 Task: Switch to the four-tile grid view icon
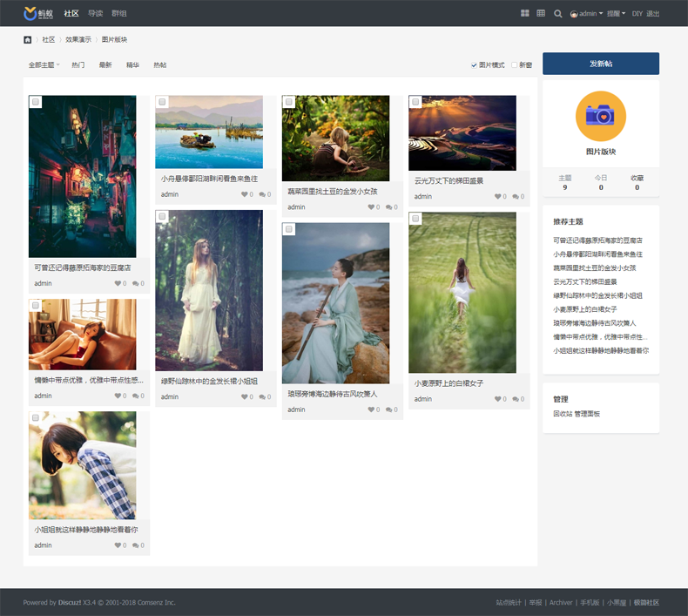tap(525, 13)
